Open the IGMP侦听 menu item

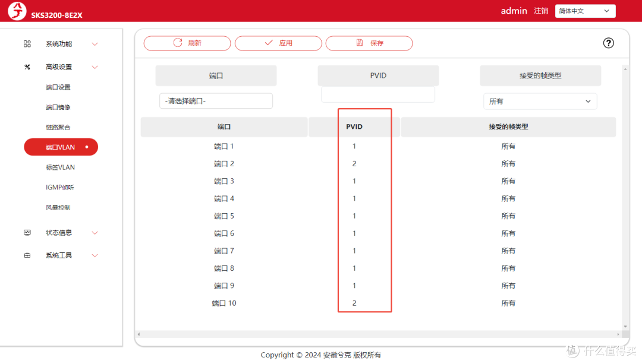click(x=60, y=187)
